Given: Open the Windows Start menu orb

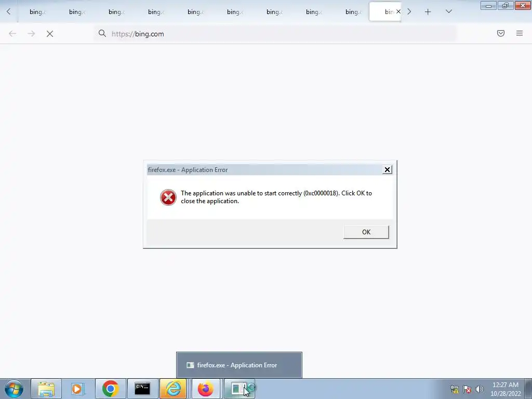Looking at the screenshot, I should click(x=14, y=389).
